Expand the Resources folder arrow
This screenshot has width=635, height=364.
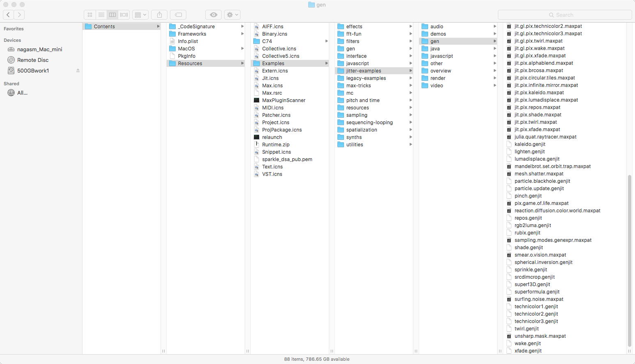point(242,63)
